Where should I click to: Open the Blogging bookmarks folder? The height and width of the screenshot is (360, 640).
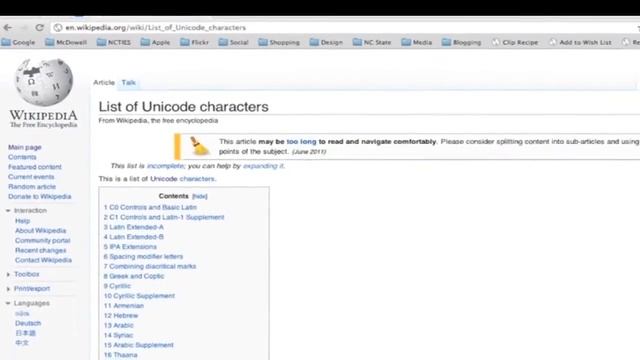coord(462,42)
